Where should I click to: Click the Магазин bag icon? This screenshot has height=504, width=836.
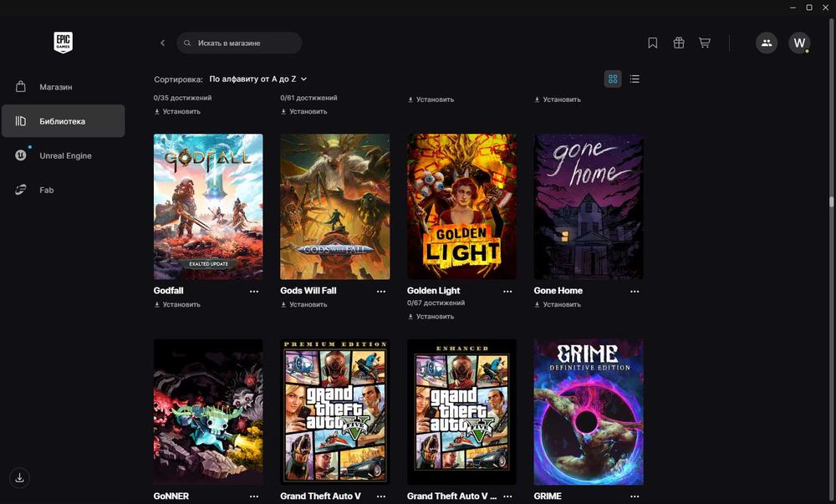point(21,86)
